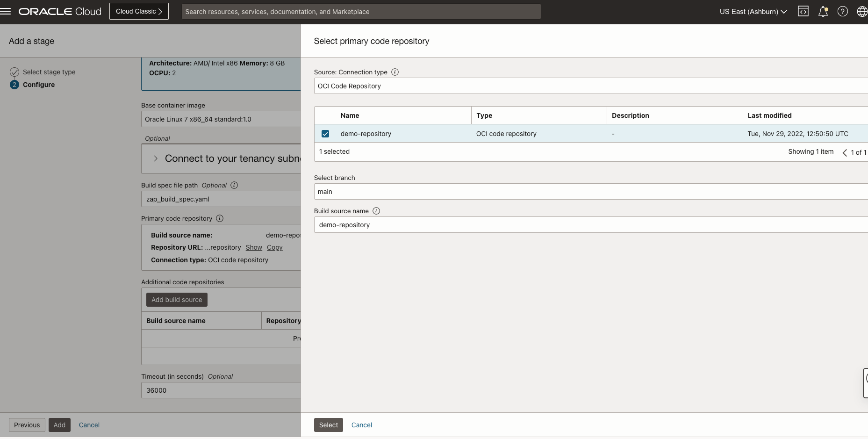The width and height of the screenshot is (868, 439).
Task: Click the search resources and services box
Action: [x=361, y=12]
